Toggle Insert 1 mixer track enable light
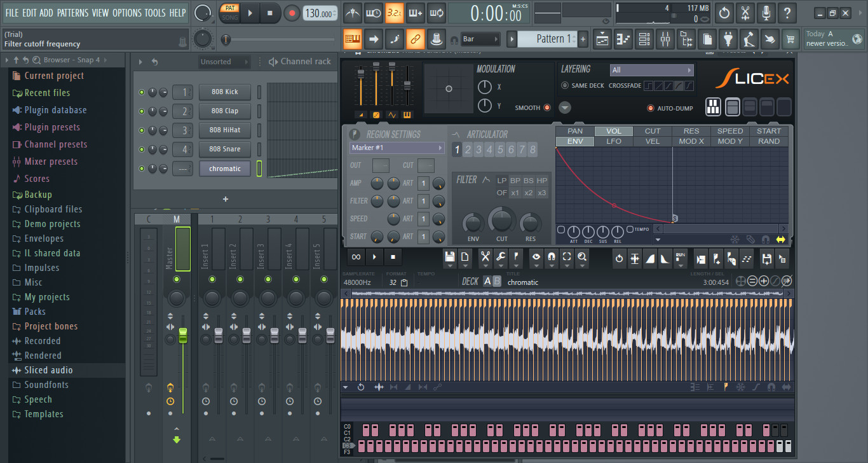The width and height of the screenshot is (868, 463). coord(212,279)
